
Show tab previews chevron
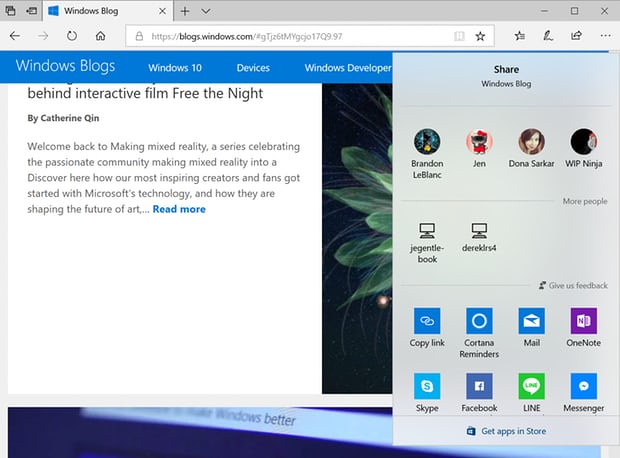click(206, 11)
